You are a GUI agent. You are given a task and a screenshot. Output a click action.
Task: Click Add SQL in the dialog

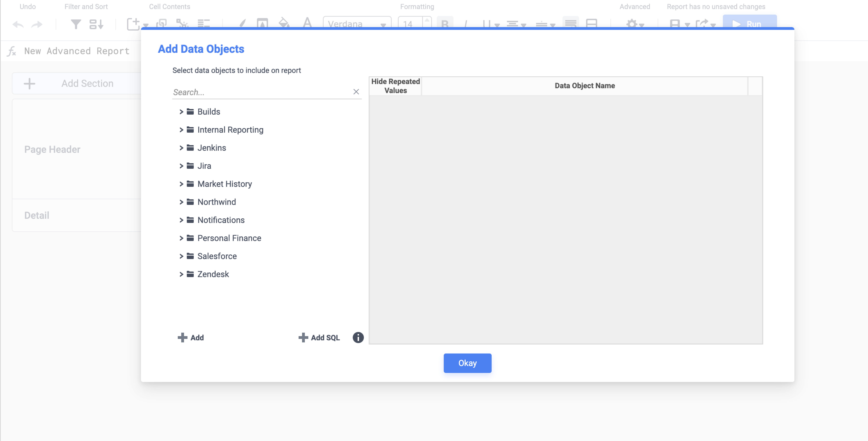pos(319,338)
